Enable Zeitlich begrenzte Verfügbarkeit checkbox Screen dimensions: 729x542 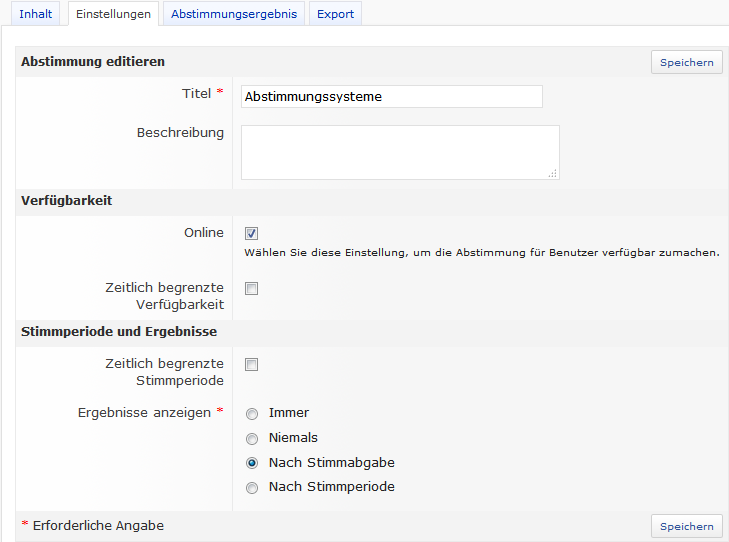tap(252, 289)
